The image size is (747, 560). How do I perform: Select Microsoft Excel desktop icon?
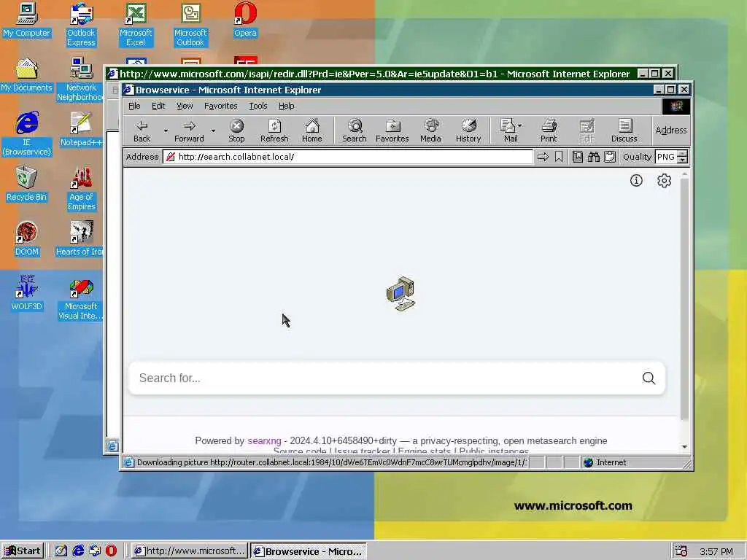[x=136, y=25]
